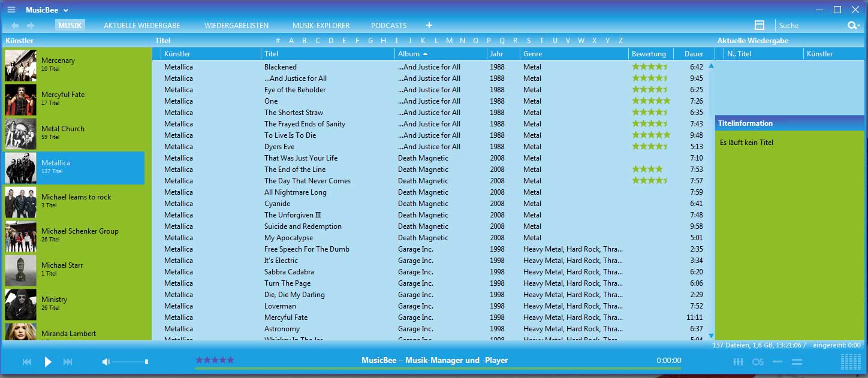The image size is (868, 378).
Task: Rate To Live Is To Die stars
Action: pos(651,135)
